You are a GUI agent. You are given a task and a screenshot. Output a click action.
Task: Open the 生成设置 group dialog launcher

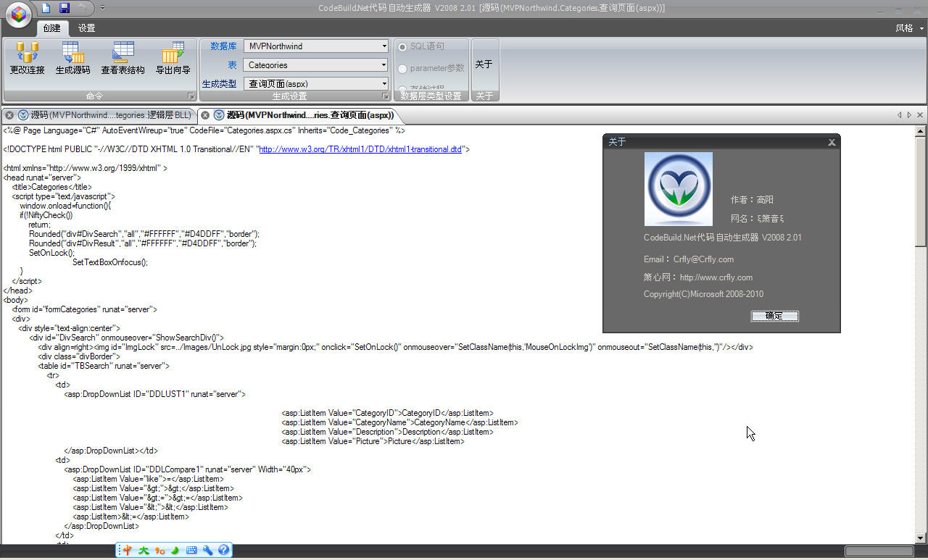click(386, 96)
